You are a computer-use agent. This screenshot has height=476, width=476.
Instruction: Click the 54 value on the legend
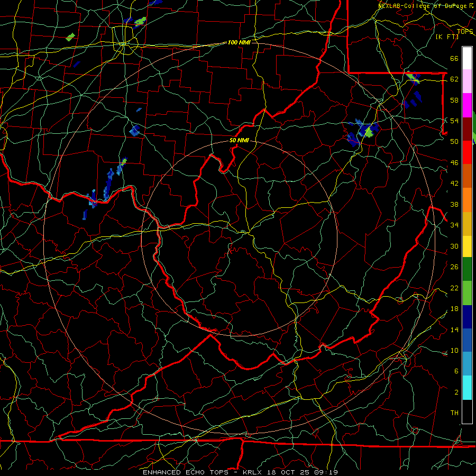(454, 121)
